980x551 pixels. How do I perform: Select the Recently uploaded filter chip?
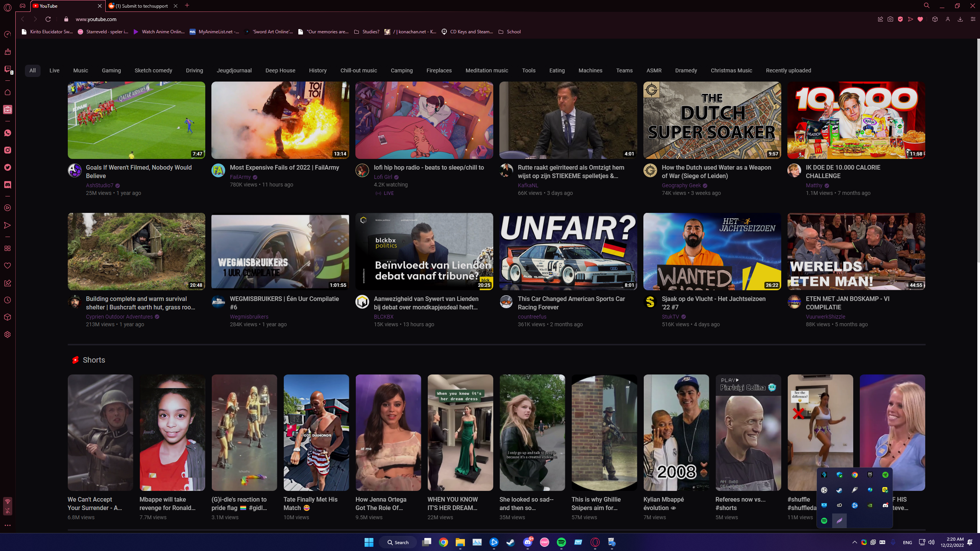[x=788, y=70]
